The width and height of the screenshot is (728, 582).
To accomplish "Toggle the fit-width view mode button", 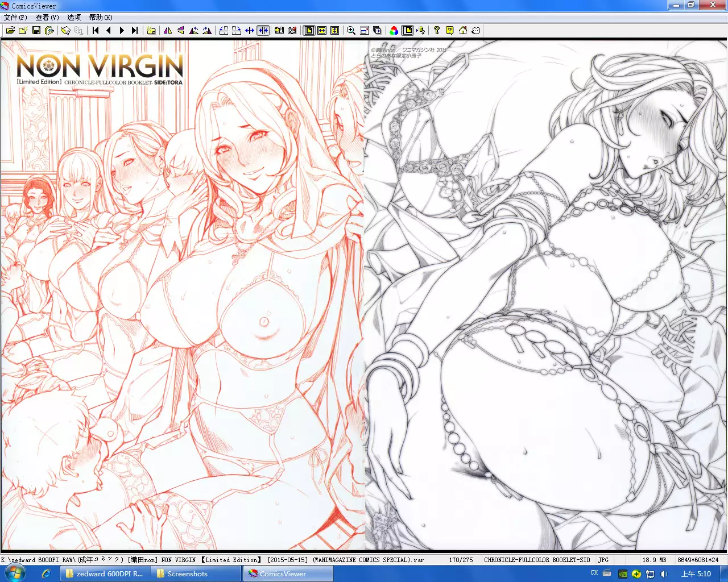I will [x=322, y=31].
